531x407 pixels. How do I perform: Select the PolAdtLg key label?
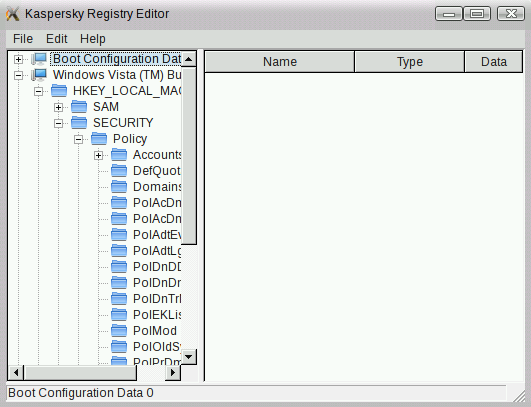tap(157, 251)
